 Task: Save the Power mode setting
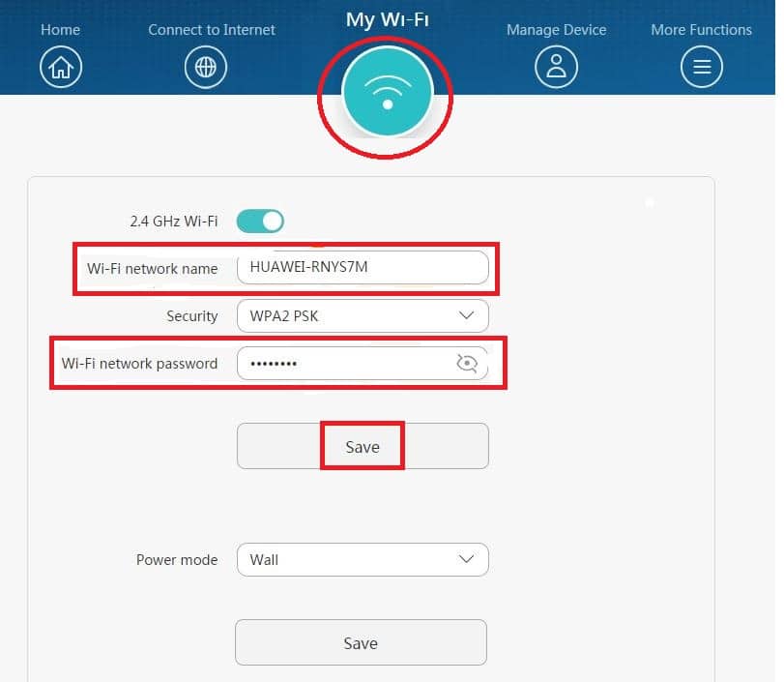click(x=361, y=642)
